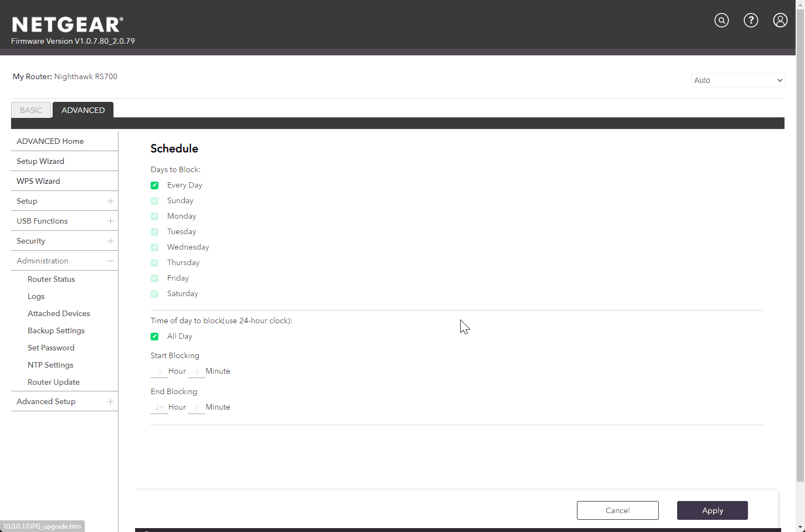805x532 pixels.
Task: Click the Cancel button
Action: [x=617, y=510]
